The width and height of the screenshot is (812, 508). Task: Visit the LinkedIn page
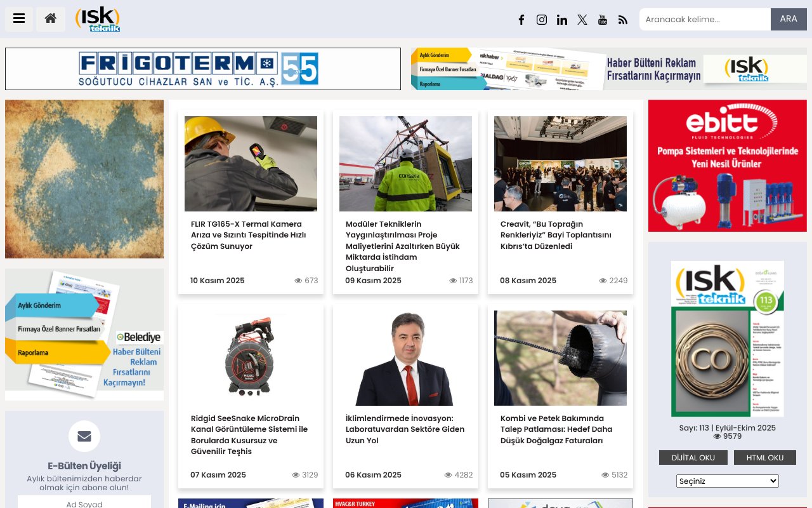tap(562, 20)
